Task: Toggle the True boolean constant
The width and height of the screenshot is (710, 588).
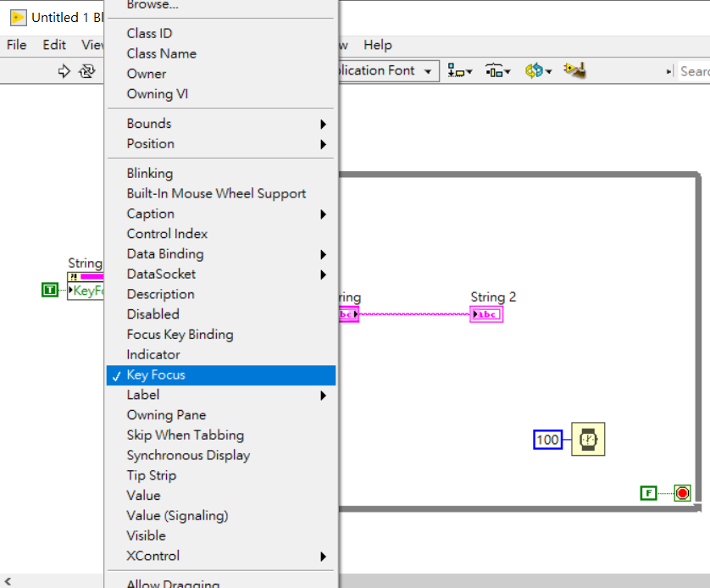Action: click(50, 291)
